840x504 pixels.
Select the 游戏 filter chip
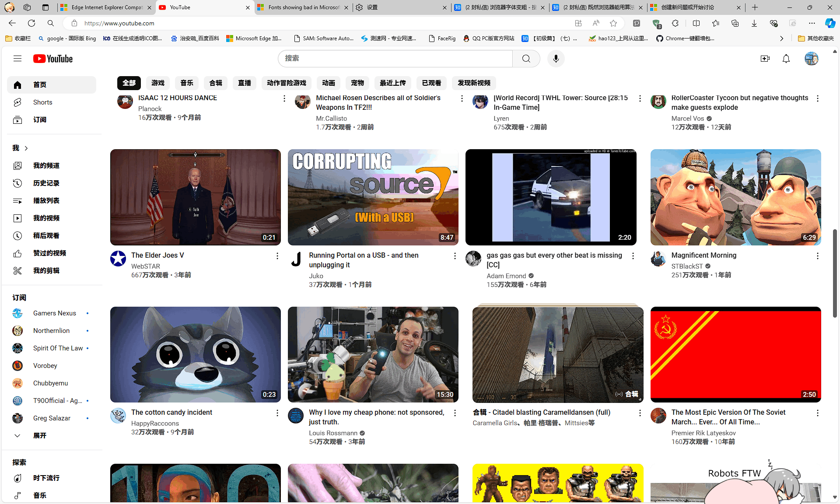pos(157,83)
